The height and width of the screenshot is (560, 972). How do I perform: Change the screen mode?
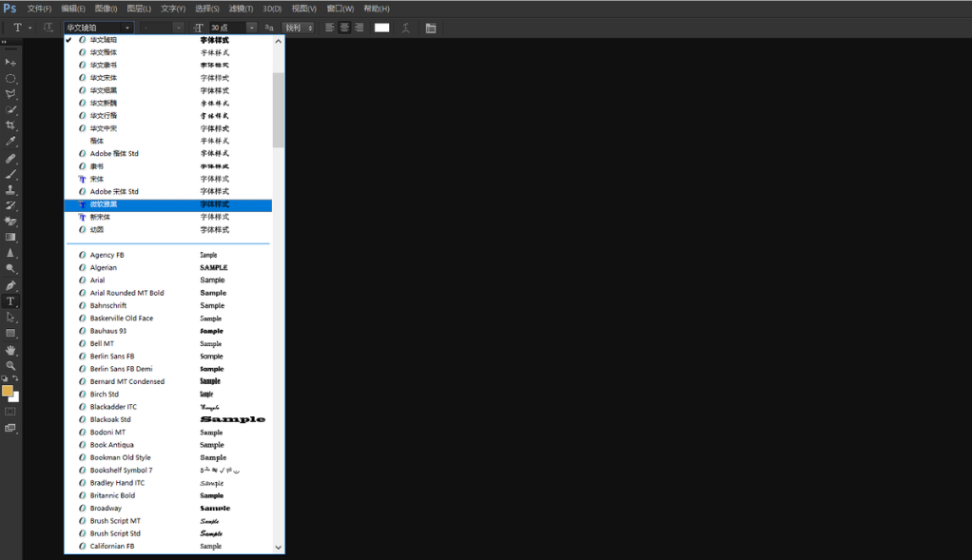coord(10,428)
